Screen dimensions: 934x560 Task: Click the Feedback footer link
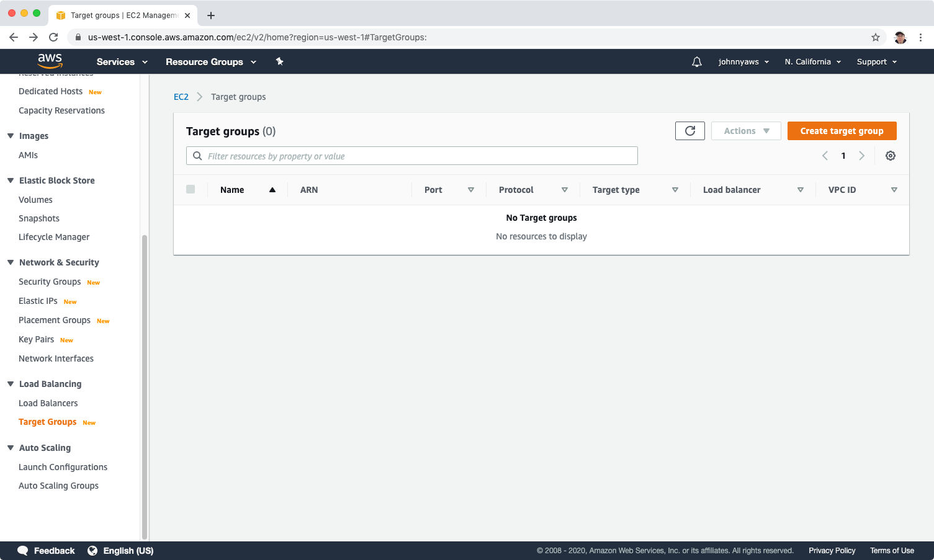pyautogui.click(x=54, y=551)
